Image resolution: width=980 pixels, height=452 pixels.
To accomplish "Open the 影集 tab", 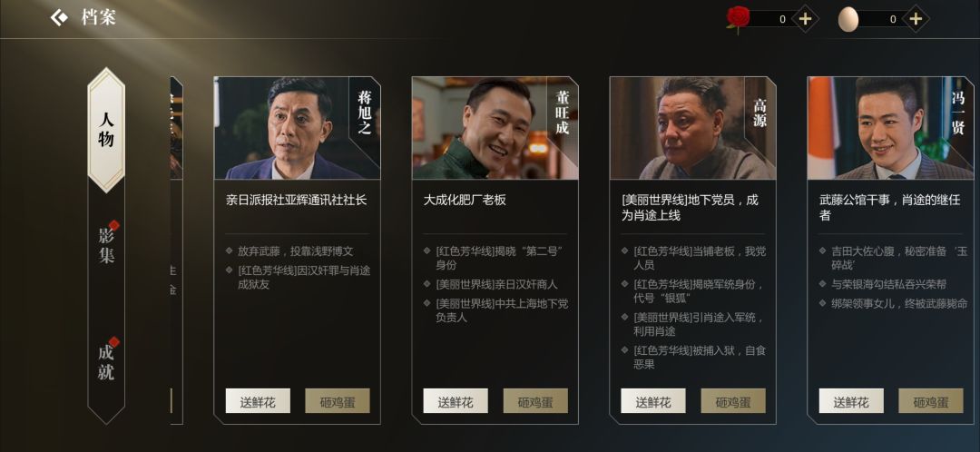I will 106,244.
